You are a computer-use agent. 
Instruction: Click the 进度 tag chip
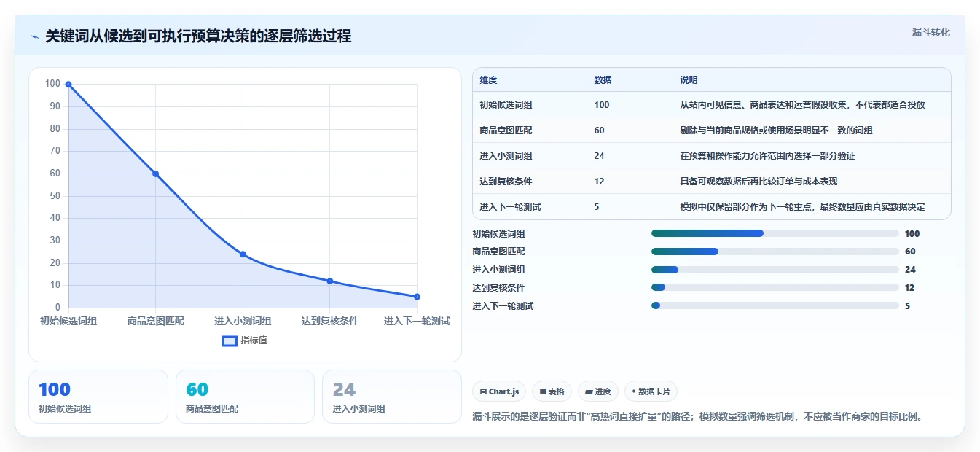pyautogui.click(x=598, y=391)
